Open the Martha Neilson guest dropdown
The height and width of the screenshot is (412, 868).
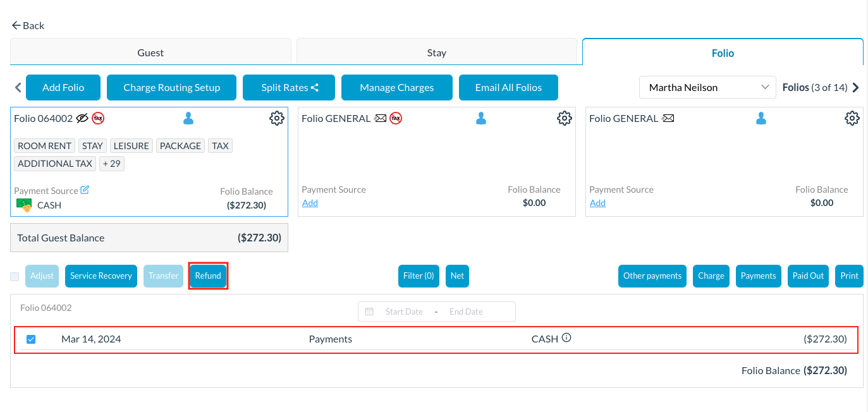coord(707,88)
